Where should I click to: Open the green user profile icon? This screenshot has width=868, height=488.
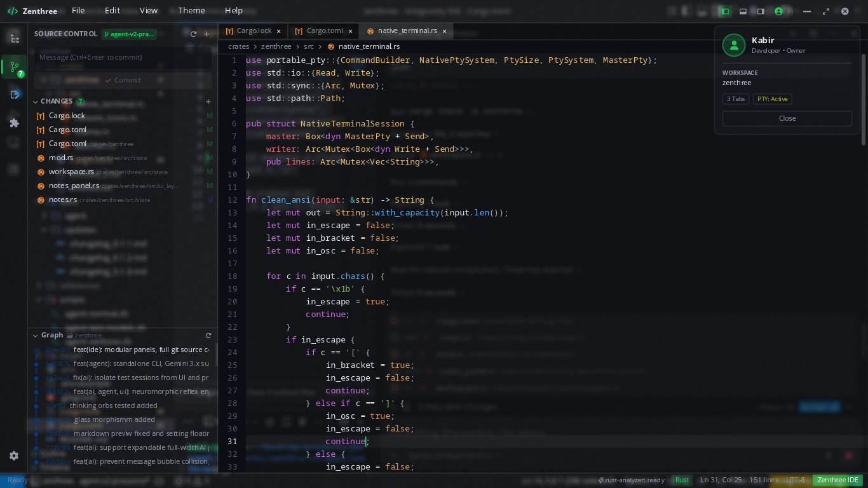click(779, 11)
